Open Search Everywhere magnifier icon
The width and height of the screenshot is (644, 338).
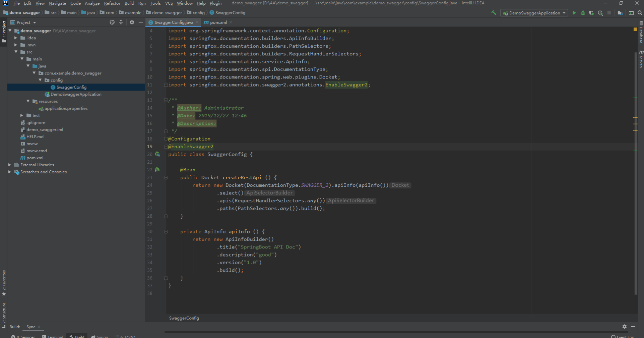[640, 13]
